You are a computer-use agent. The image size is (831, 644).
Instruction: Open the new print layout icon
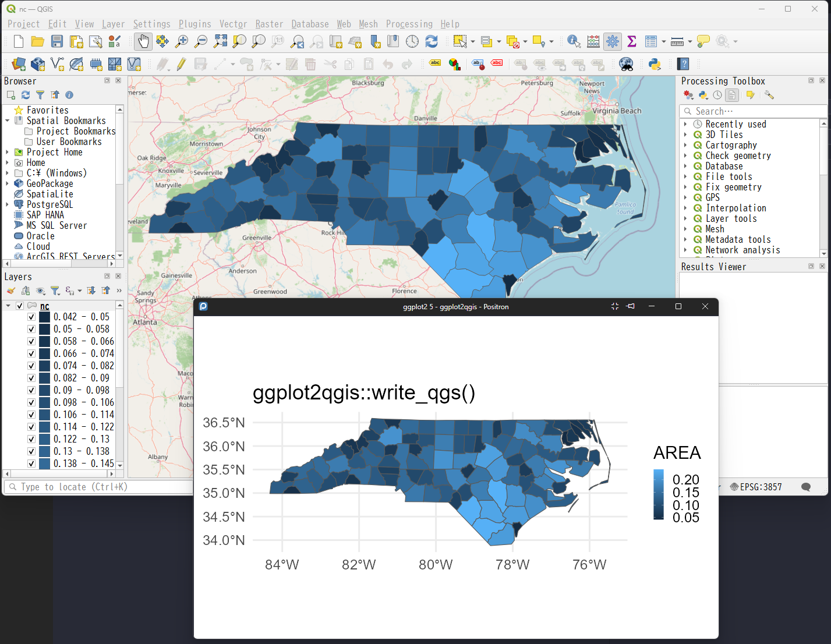(76, 41)
